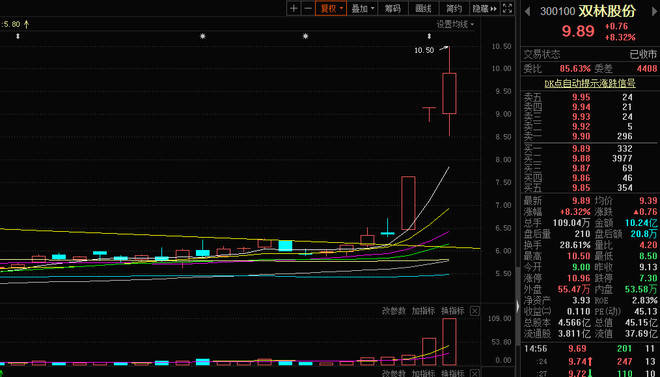This screenshot has width=660, height=377.
Task: Toggle the 画线 drawing tools
Action: coord(423,8)
